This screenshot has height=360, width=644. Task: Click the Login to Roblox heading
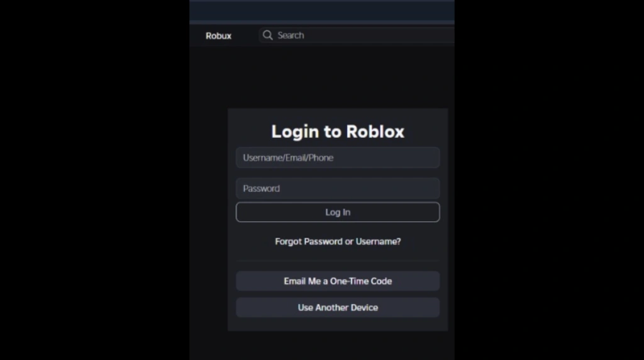pos(338,132)
